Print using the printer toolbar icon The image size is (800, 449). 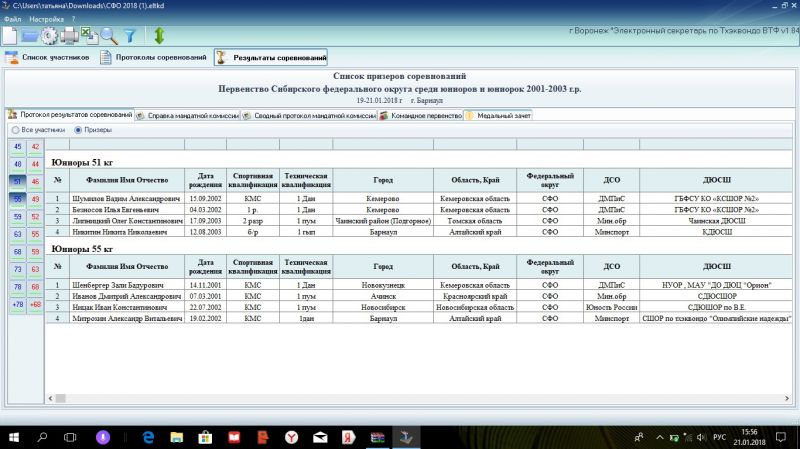pyautogui.click(x=69, y=35)
